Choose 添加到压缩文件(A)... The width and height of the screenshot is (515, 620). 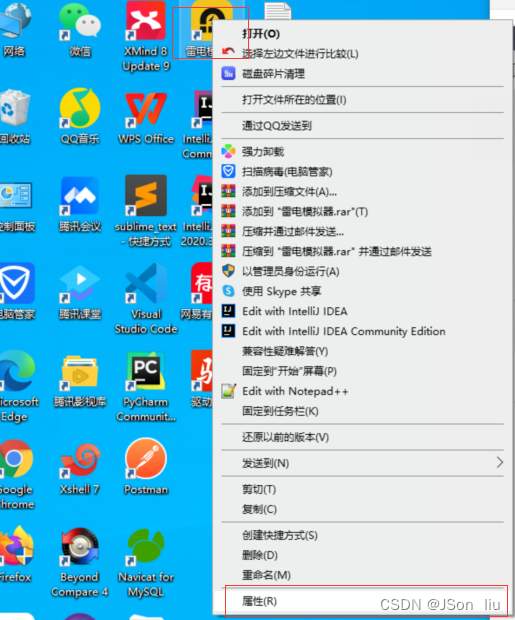(289, 192)
